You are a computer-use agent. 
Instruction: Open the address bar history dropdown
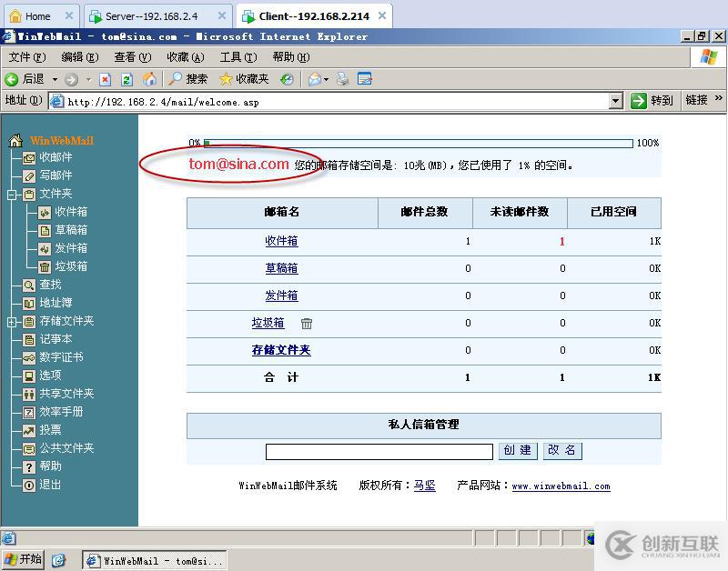tap(614, 101)
